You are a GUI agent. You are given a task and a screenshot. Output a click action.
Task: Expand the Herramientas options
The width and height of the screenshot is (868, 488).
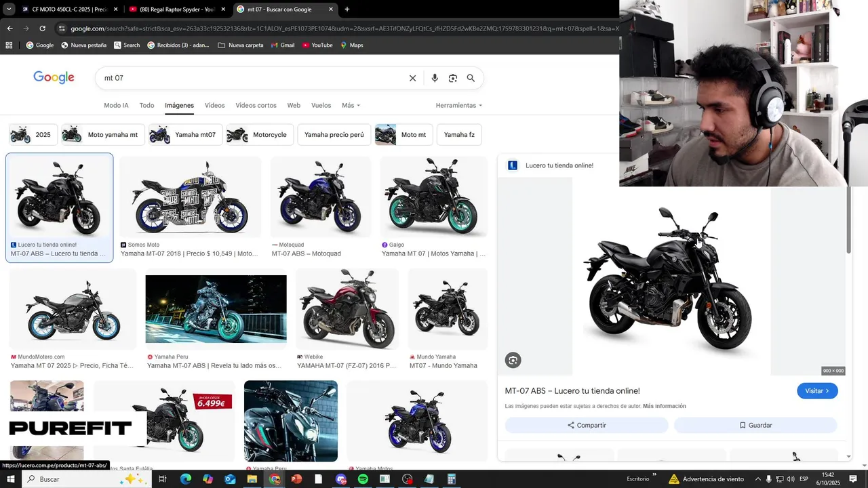459,106
